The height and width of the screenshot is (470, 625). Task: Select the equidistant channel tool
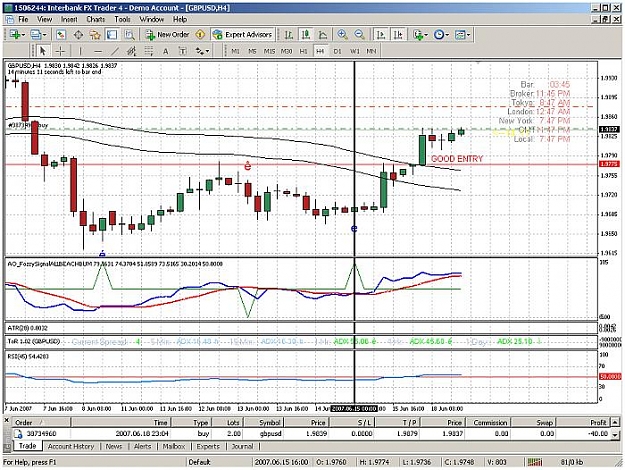(x=132, y=51)
